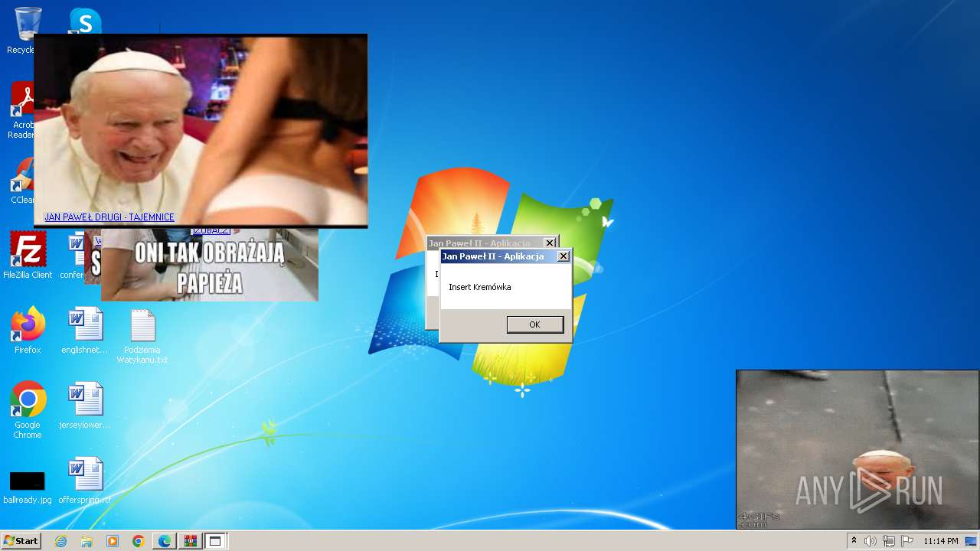Switch to the WinRAR taskbar button
Screen dimensions: 980x551
pyautogui.click(x=190, y=541)
